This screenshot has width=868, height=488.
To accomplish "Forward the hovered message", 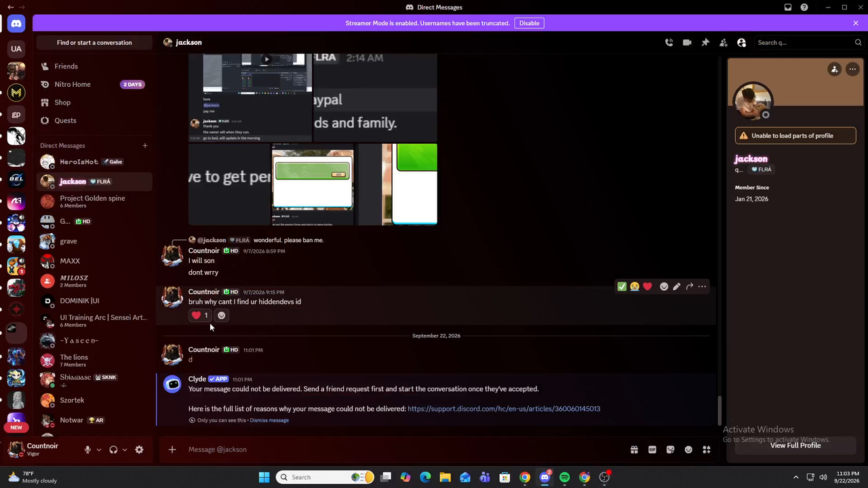I will (690, 287).
